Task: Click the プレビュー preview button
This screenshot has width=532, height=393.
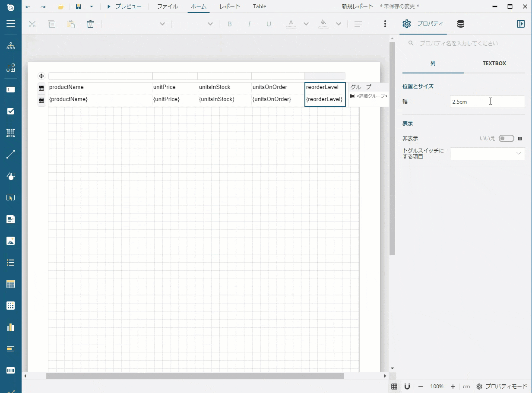Action: 124,6
